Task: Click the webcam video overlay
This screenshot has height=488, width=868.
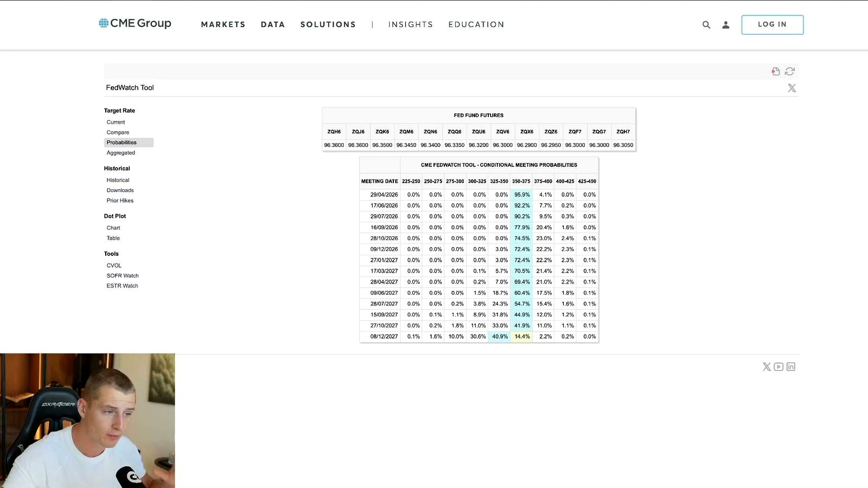Action: (x=87, y=421)
